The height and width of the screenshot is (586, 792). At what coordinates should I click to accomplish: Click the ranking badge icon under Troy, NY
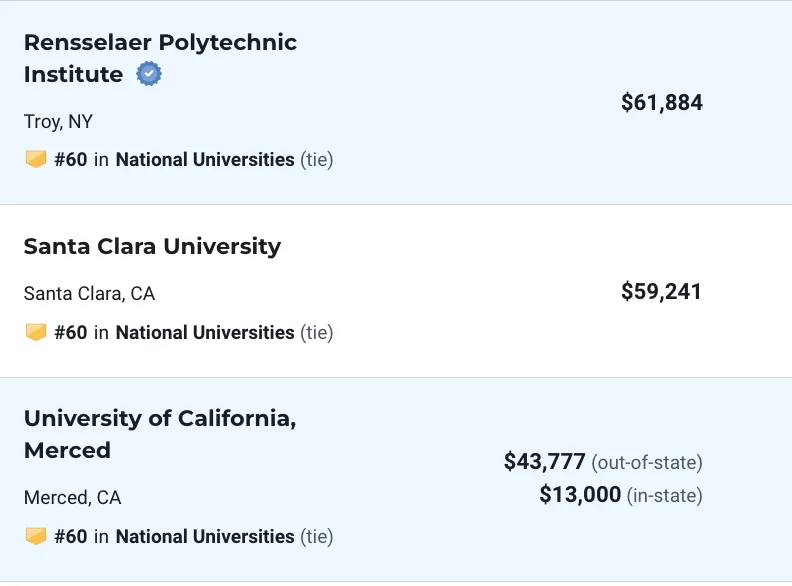tap(36, 159)
